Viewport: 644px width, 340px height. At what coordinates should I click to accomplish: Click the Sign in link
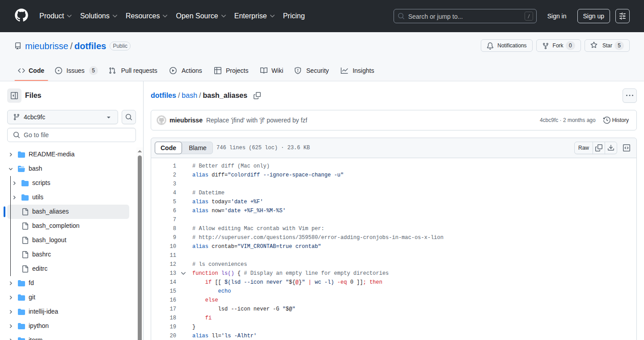coord(557,16)
